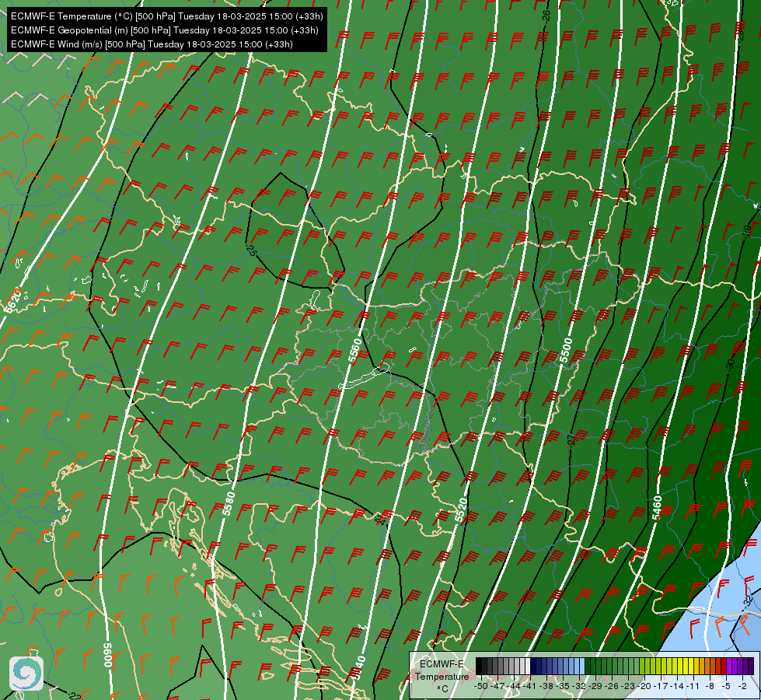The height and width of the screenshot is (700, 761).
Task: Click the swirl logo icon in corner
Action: pos(26,674)
